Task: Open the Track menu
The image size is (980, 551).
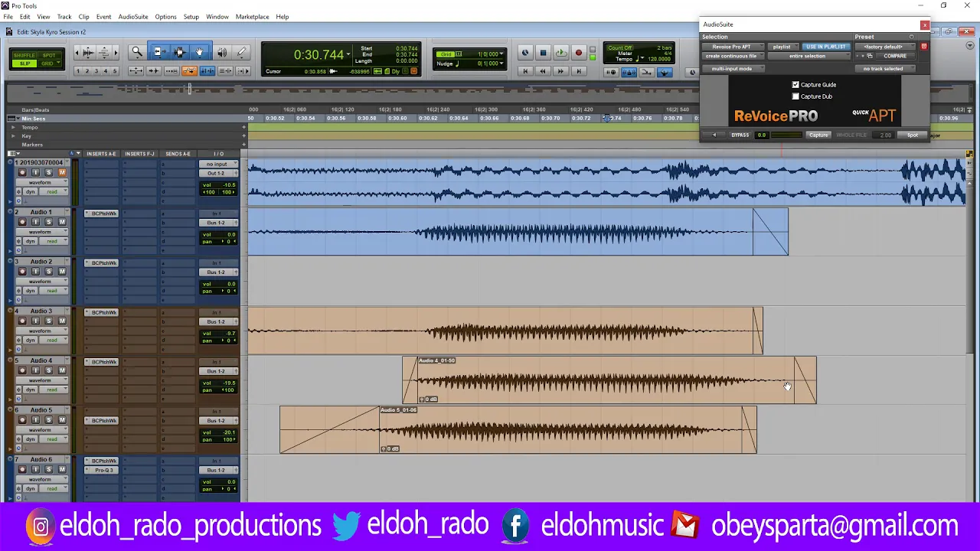Action: click(x=64, y=17)
